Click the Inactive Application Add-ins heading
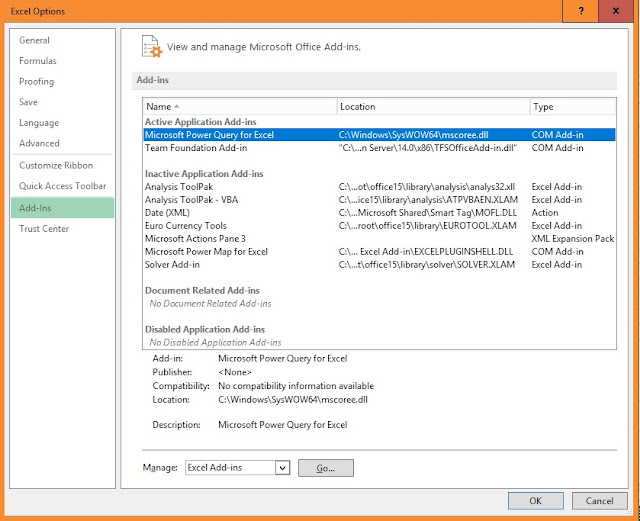The image size is (640, 521). click(204, 174)
